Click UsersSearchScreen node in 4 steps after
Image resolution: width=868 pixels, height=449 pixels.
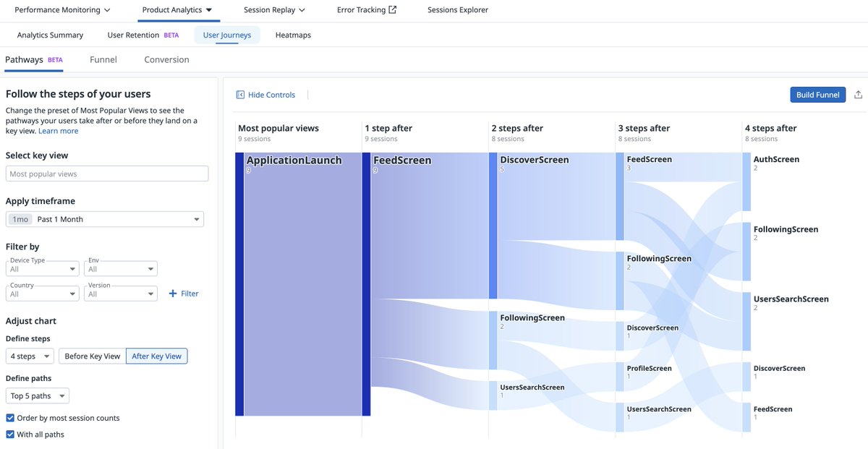coord(746,322)
